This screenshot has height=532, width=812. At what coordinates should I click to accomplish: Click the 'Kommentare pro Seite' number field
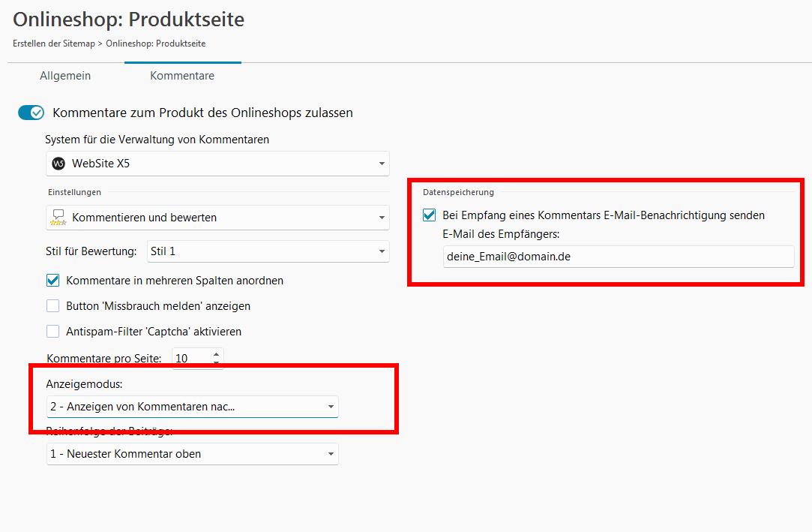190,359
